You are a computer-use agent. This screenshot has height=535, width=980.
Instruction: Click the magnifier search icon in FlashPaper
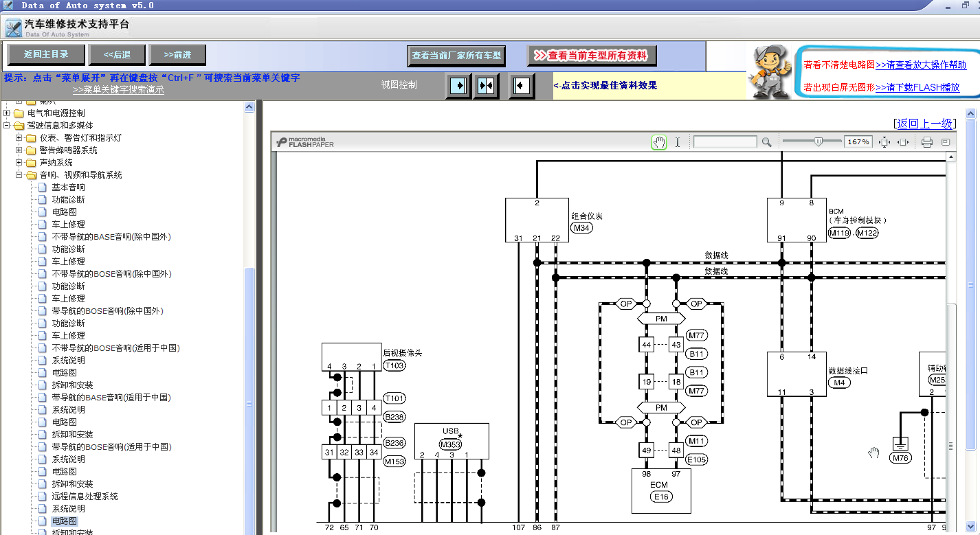(x=766, y=142)
